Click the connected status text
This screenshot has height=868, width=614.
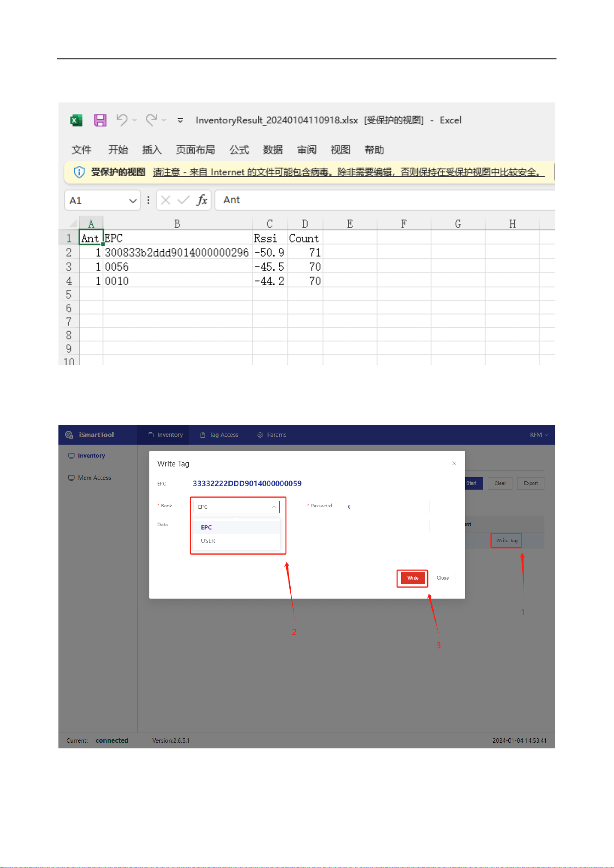pos(112,740)
